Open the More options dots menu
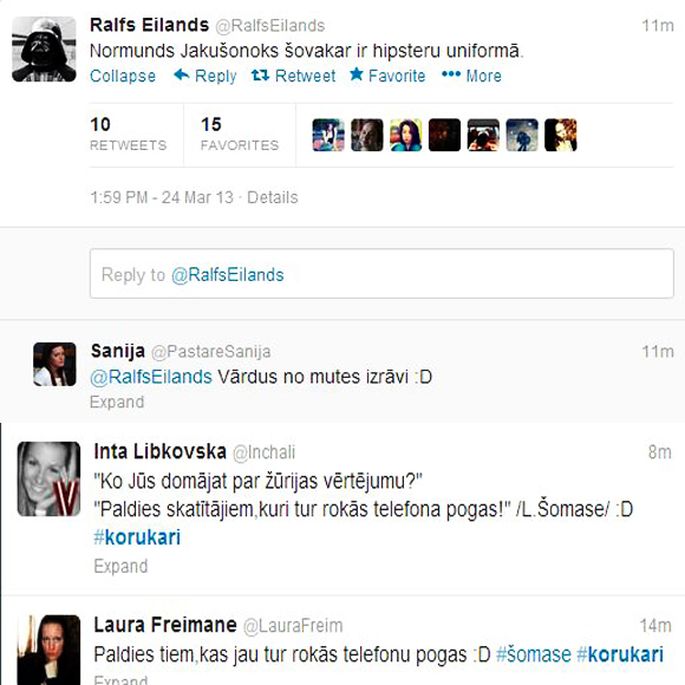The image size is (685, 685). 451,75
